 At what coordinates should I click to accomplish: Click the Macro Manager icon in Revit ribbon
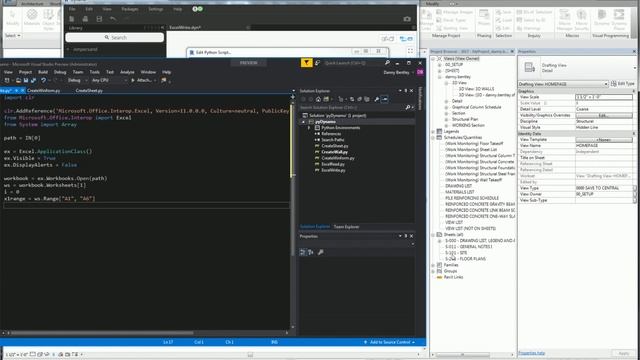click(564, 20)
